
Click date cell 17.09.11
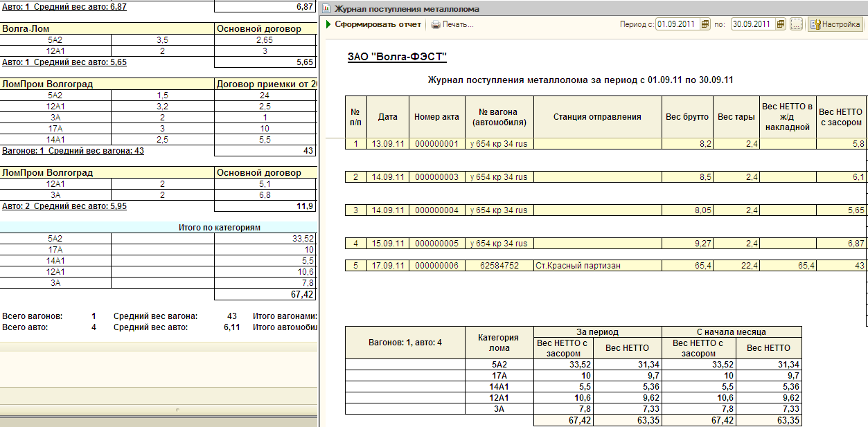coord(388,266)
